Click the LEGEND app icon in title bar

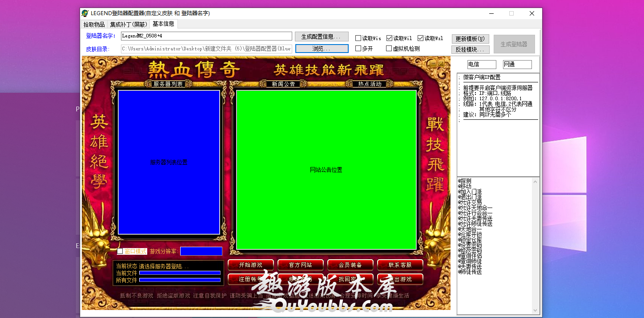pos(85,13)
